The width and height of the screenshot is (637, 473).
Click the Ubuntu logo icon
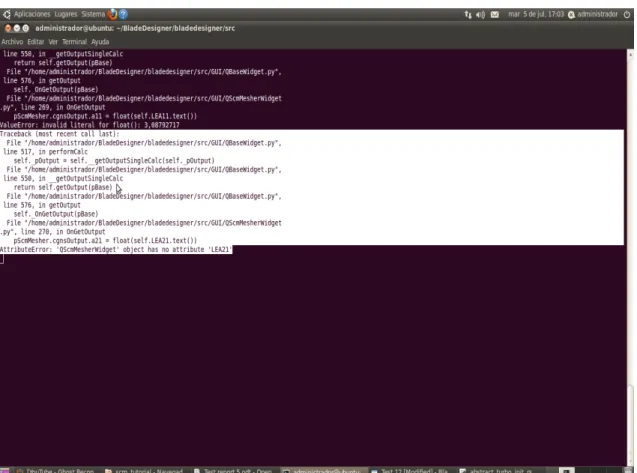pos(6,15)
